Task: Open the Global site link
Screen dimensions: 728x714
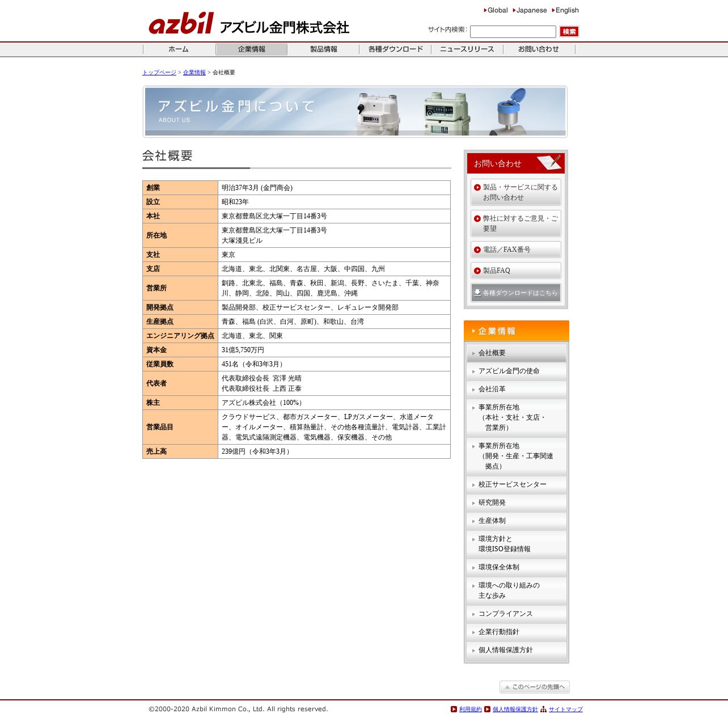Action: coord(496,10)
